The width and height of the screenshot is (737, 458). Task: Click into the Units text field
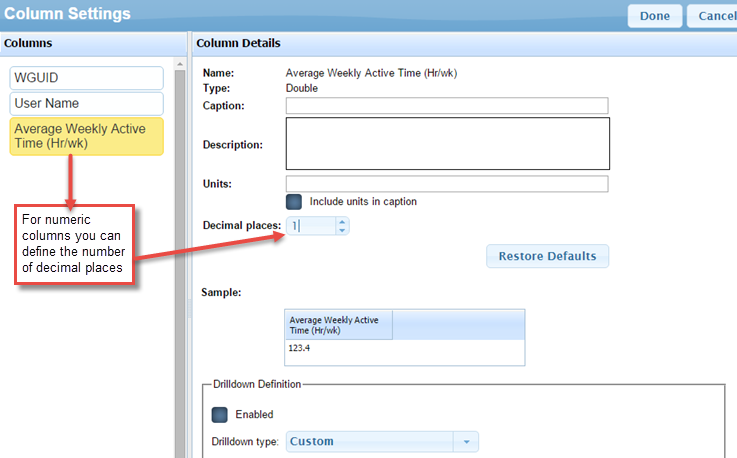click(447, 184)
